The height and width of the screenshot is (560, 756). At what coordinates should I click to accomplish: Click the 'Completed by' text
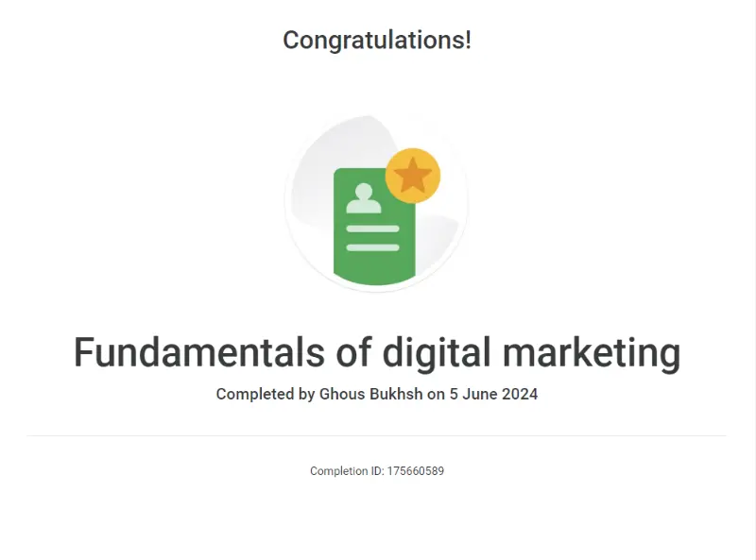tap(266, 394)
